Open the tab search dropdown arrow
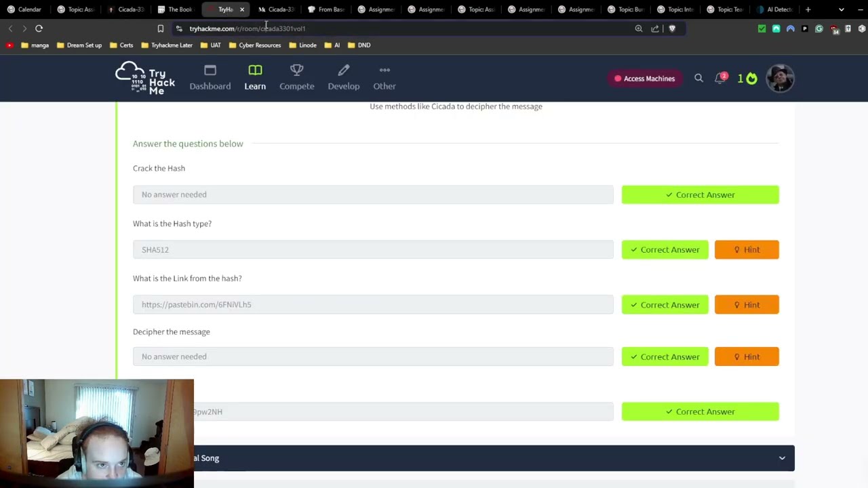Screen dimensions: 868x488 (842, 9)
